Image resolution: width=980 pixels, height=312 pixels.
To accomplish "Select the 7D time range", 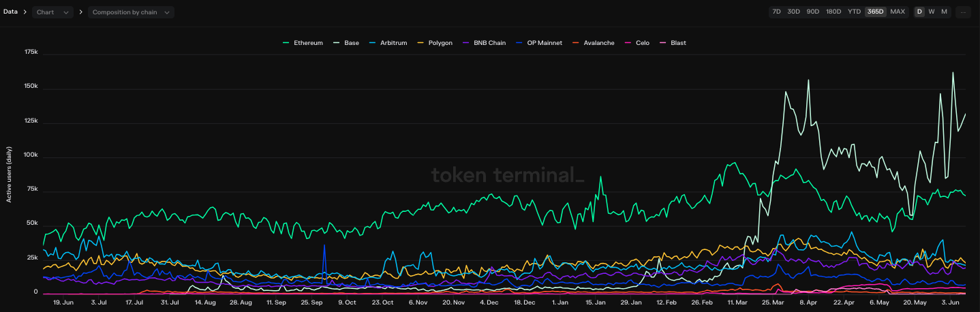I will pyautogui.click(x=776, y=12).
